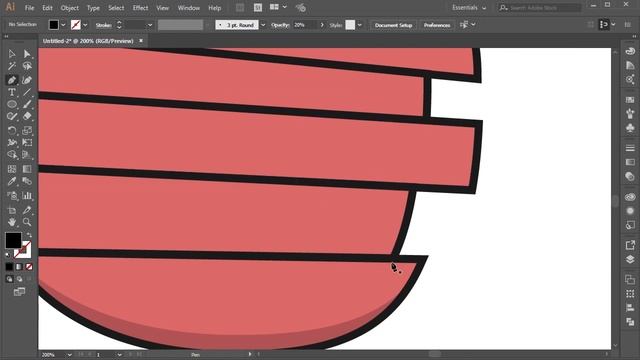This screenshot has height=360, width=640.
Task: Select the Symbol Sprayer tool
Action: (12, 196)
